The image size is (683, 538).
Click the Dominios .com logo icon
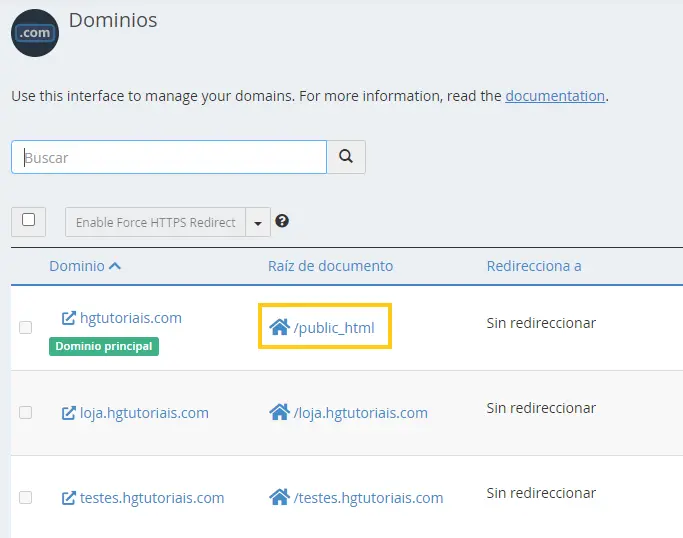pos(35,33)
